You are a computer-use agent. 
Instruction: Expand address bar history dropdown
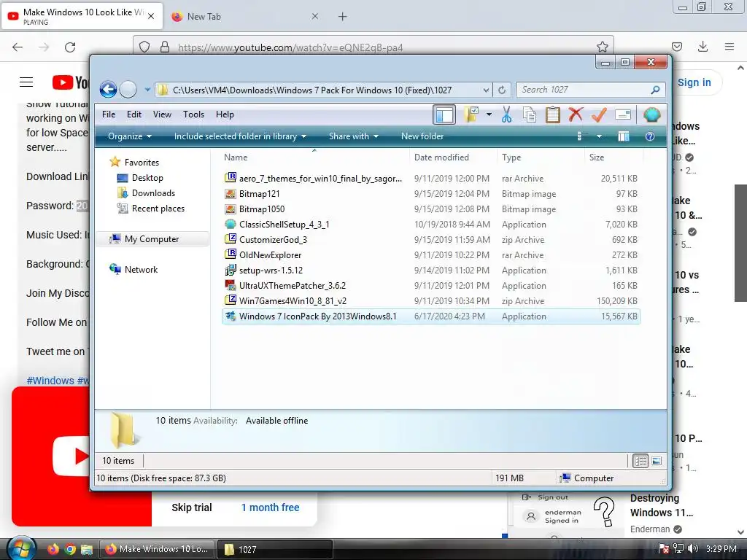coord(486,90)
